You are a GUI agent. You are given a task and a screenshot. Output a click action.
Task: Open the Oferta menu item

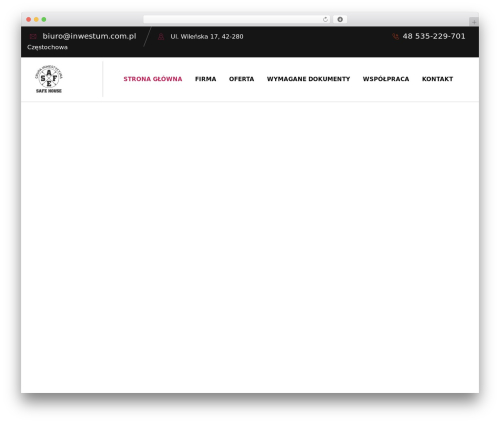point(242,79)
